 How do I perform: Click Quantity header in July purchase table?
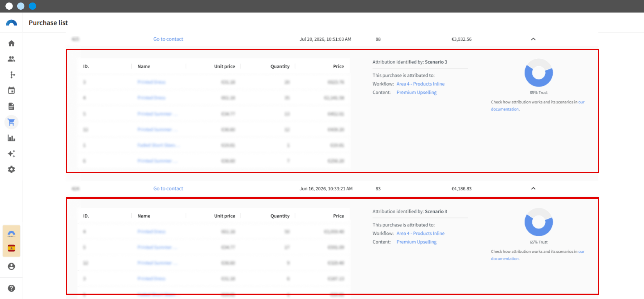coord(280,66)
